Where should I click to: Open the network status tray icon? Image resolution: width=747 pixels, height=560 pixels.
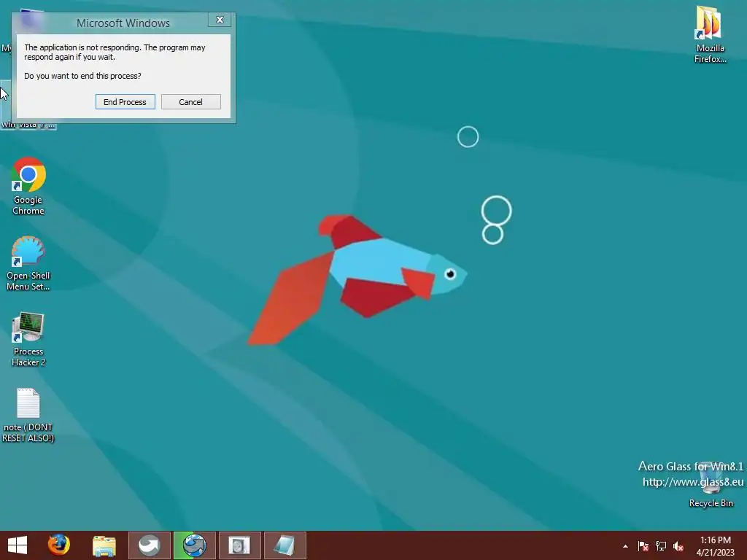[x=661, y=546]
